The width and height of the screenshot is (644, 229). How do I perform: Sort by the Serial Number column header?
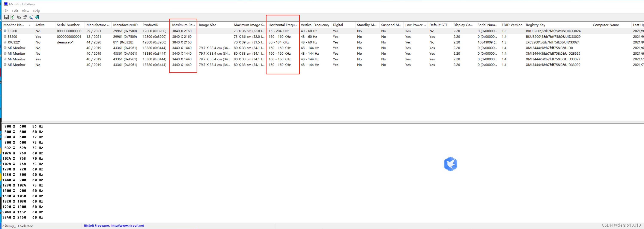70,25
